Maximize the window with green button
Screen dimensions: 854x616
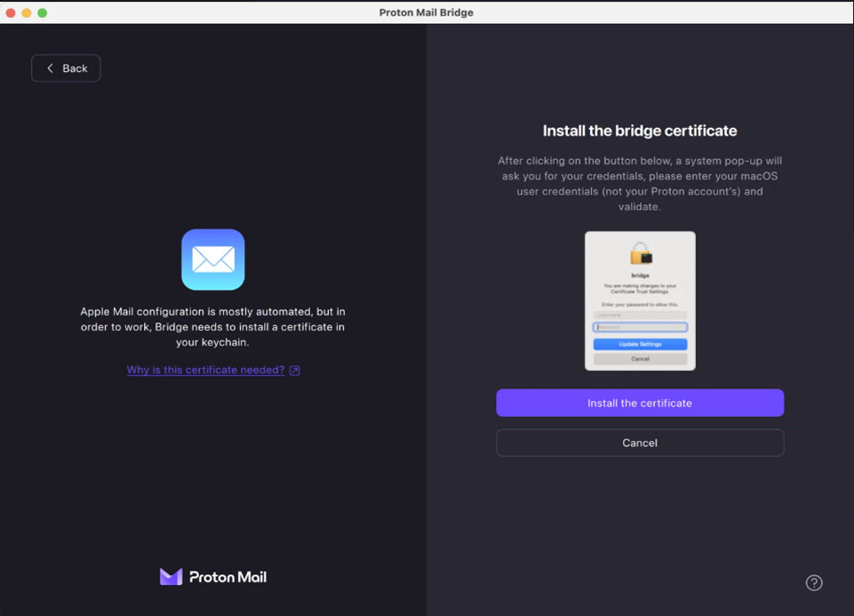point(43,12)
